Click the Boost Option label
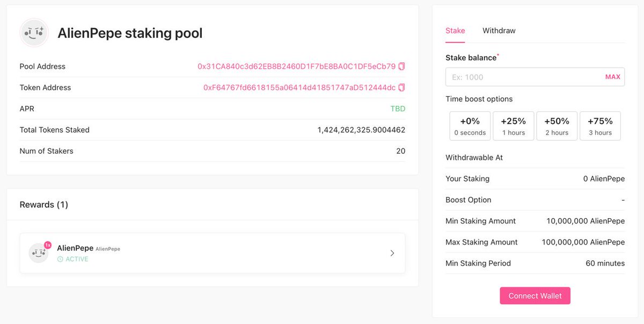This screenshot has width=644, height=324. [x=469, y=200]
